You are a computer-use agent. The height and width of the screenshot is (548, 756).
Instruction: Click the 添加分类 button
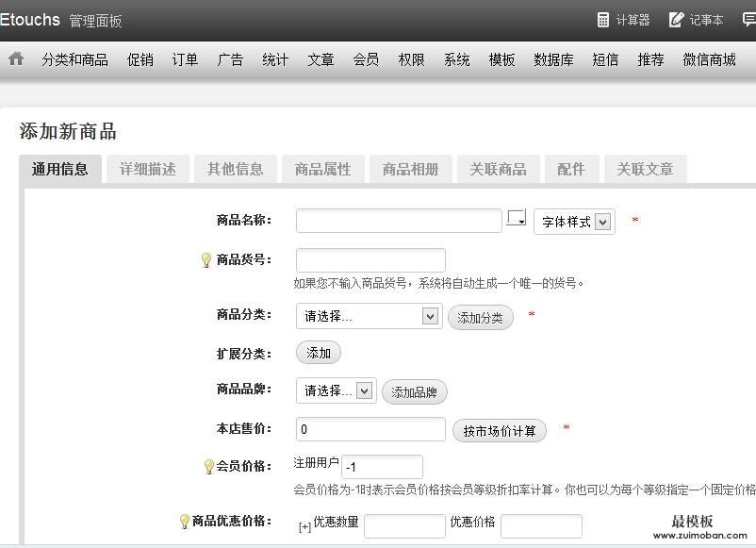tap(481, 318)
